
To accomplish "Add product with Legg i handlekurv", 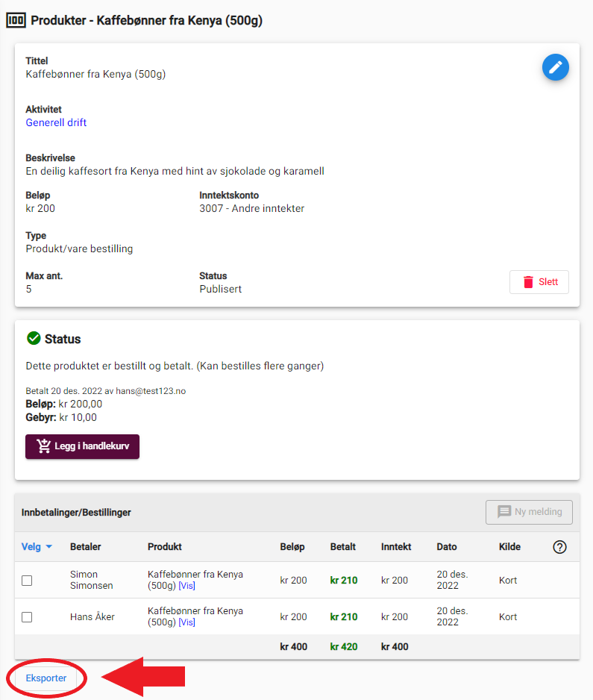I will point(83,446).
